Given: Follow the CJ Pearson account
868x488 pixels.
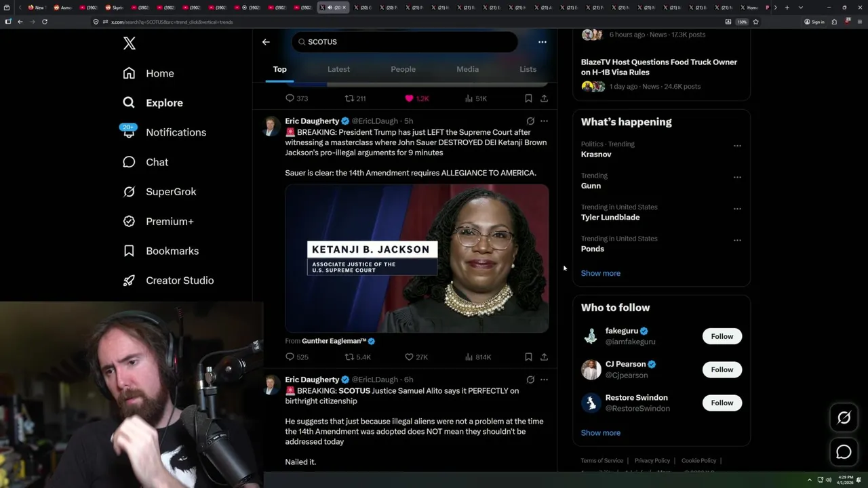Looking at the screenshot, I should 722,369.
